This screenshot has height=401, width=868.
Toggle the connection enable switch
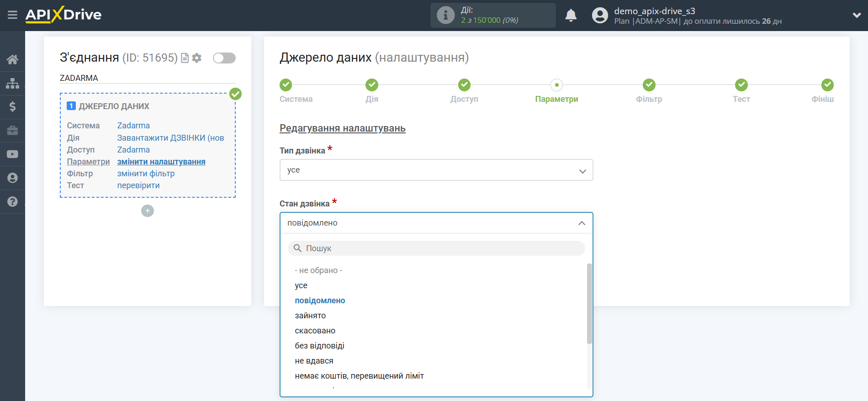pos(224,58)
